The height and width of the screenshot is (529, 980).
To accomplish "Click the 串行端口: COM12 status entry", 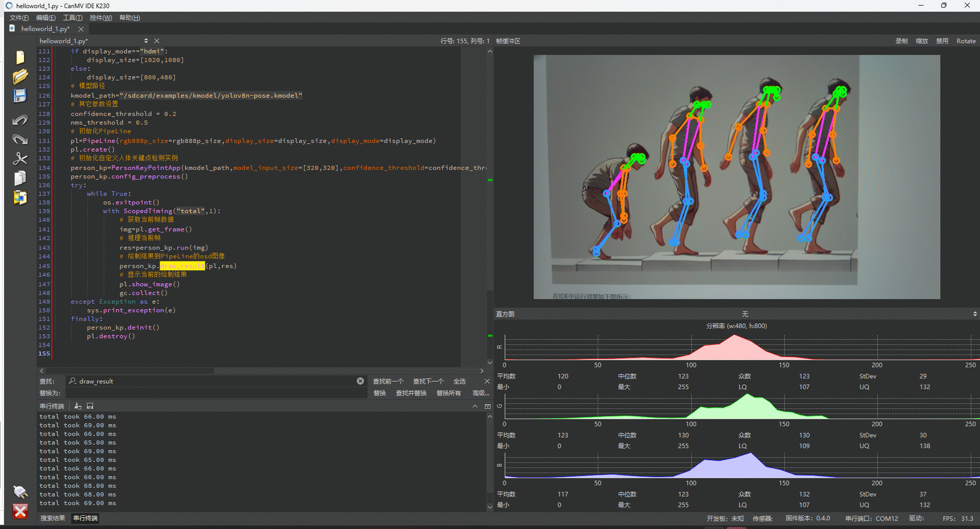I will click(871, 518).
